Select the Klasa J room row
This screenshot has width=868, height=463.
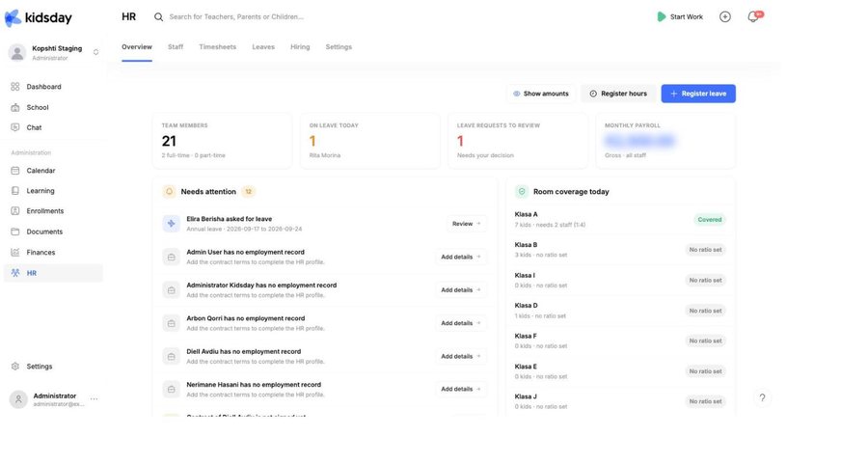620,401
